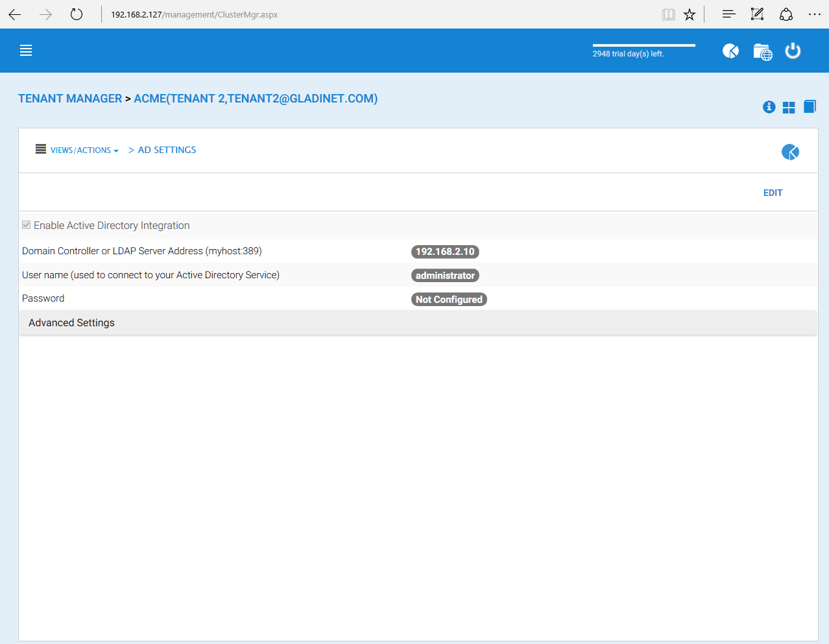
Task: Click the pie chart icon in the AD Settings panel
Action: (790, 151)
